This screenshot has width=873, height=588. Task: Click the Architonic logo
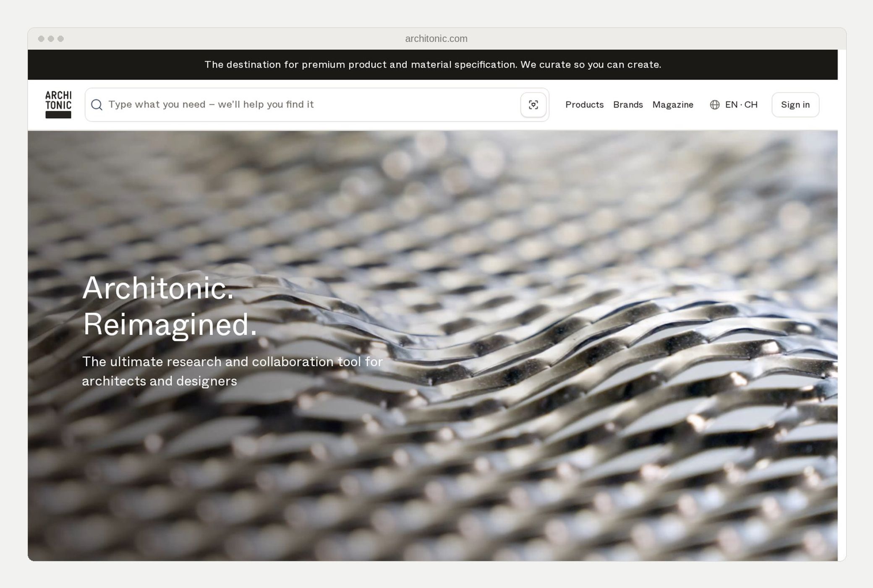(58, 104)
